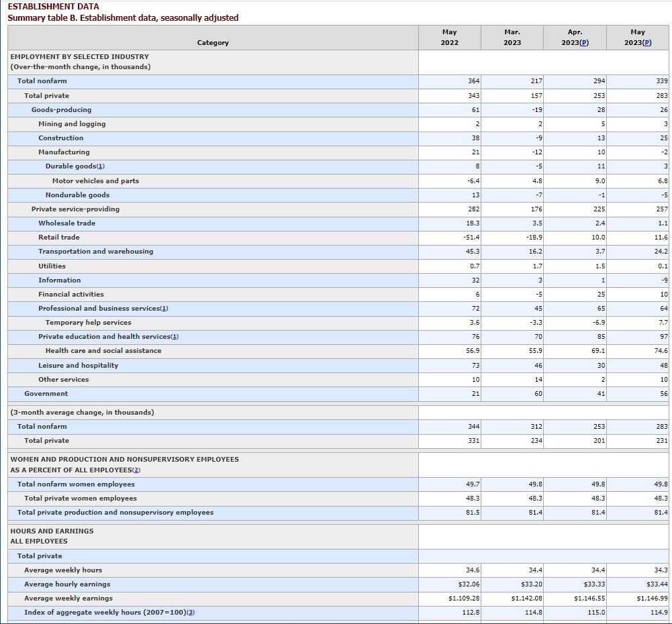Click the $1,146.99 average weekly earnings cell

coord(652,599)
